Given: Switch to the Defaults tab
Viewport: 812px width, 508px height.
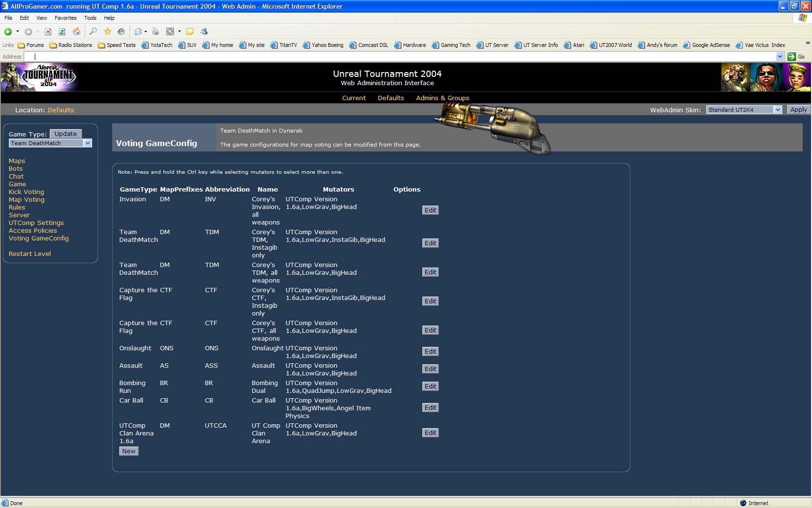Looking at the screenshot, I should coord(391,98).
